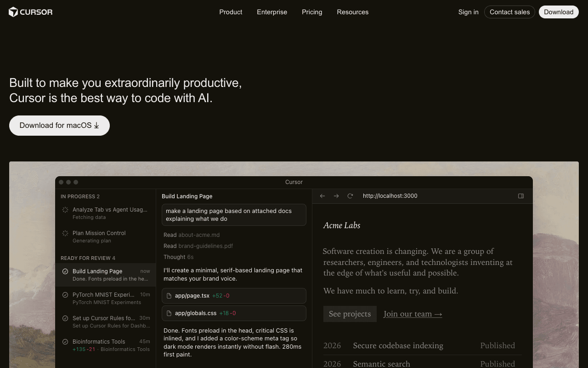Toggle the side panel icon in preview
The height and width of the screenshot is (368, 588).
coord(521,196)
